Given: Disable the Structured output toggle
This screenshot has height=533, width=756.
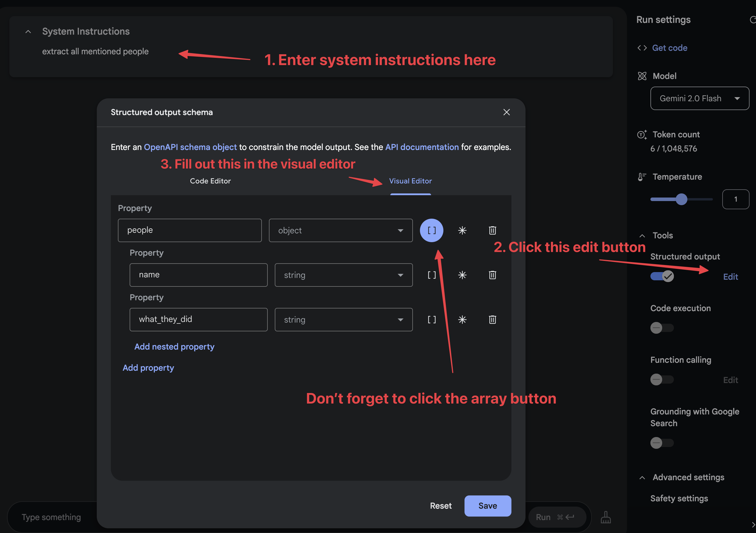Looking at the screenshot, I should point(662,276).
